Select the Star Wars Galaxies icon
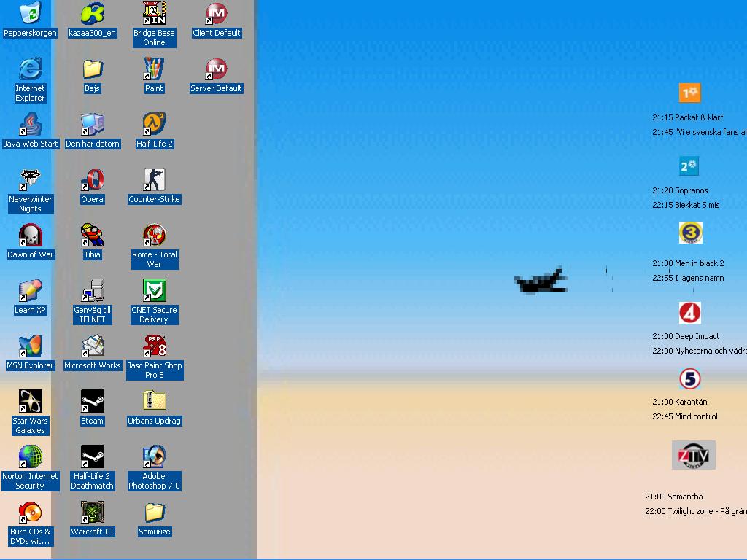This screenshot has height=560, width=747. pos(31,401)
